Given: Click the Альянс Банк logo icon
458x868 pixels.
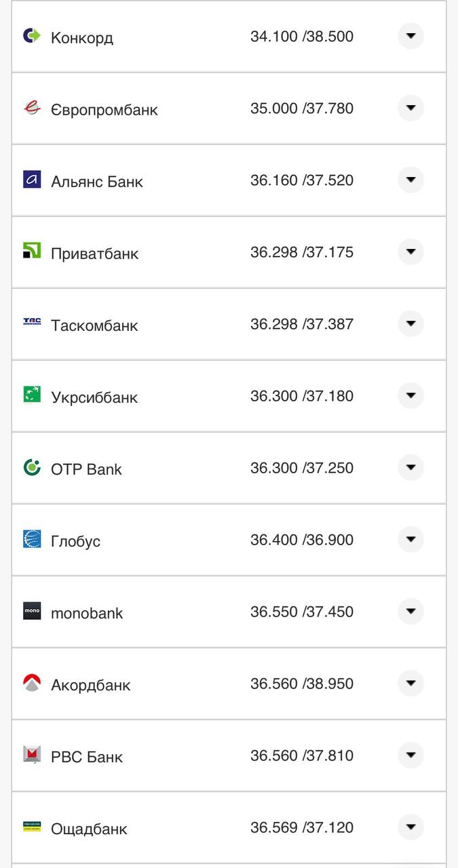Looking at the screenshot, I should pos(32,180).
